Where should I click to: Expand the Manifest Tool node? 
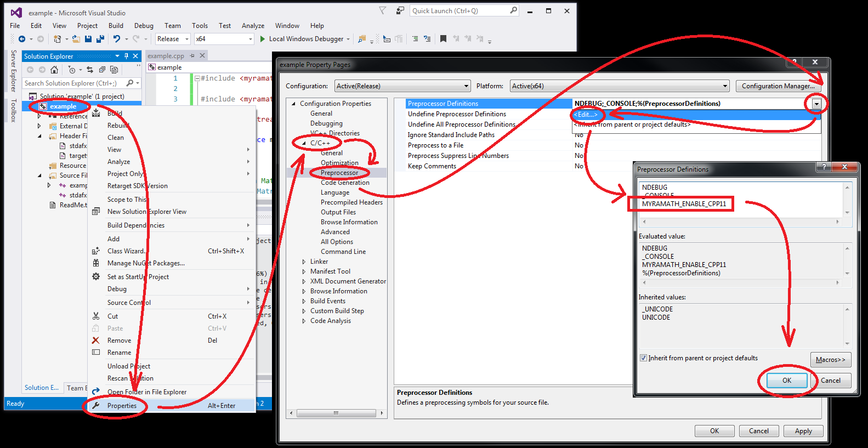pos(304,271)
